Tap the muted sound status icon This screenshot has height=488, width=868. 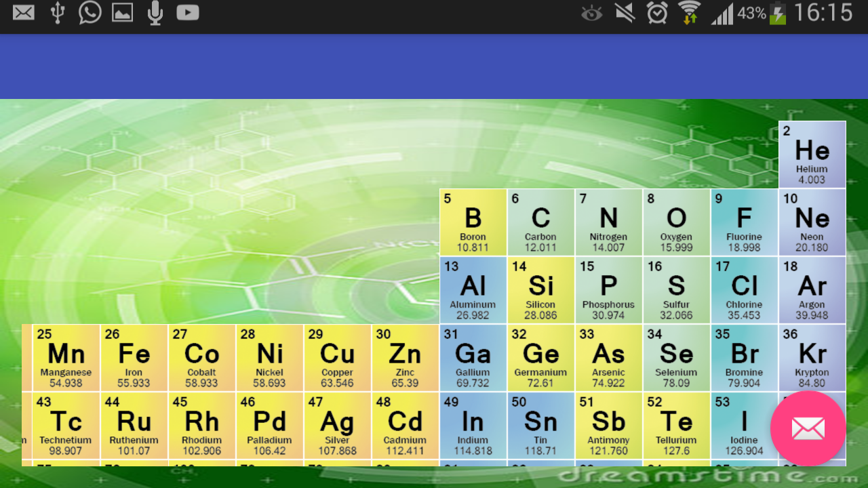(625, 13)
